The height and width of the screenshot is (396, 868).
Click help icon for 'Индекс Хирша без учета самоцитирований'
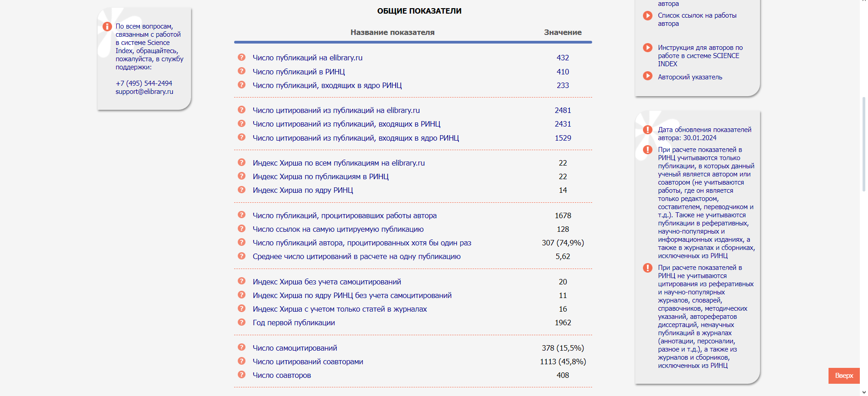click(242, 281)
